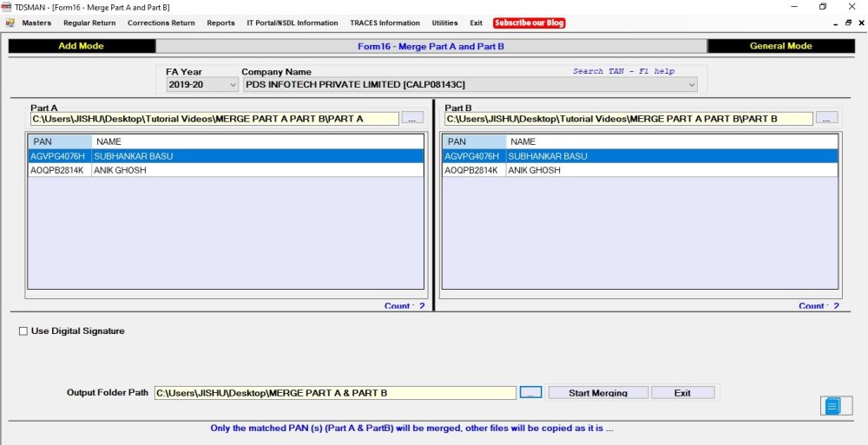Click AGVPG4076H PAN cell in Part B

click(474, 156)
